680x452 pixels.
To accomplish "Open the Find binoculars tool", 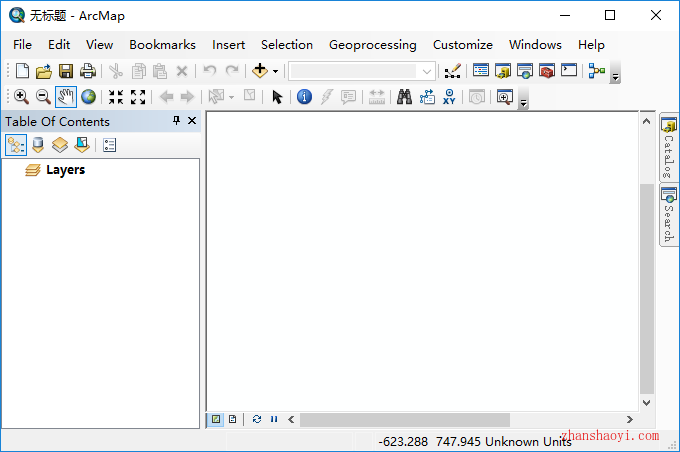I will tap(405, 97).
